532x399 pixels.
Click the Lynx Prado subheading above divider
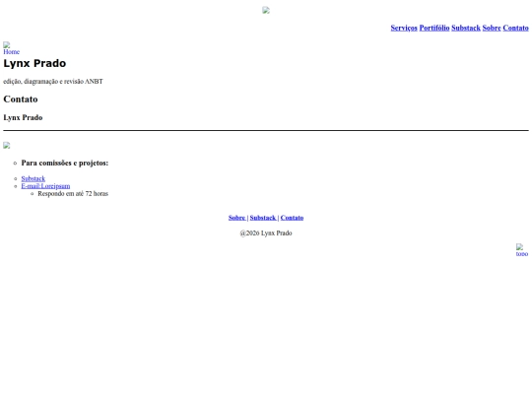[x=23, y=117]
